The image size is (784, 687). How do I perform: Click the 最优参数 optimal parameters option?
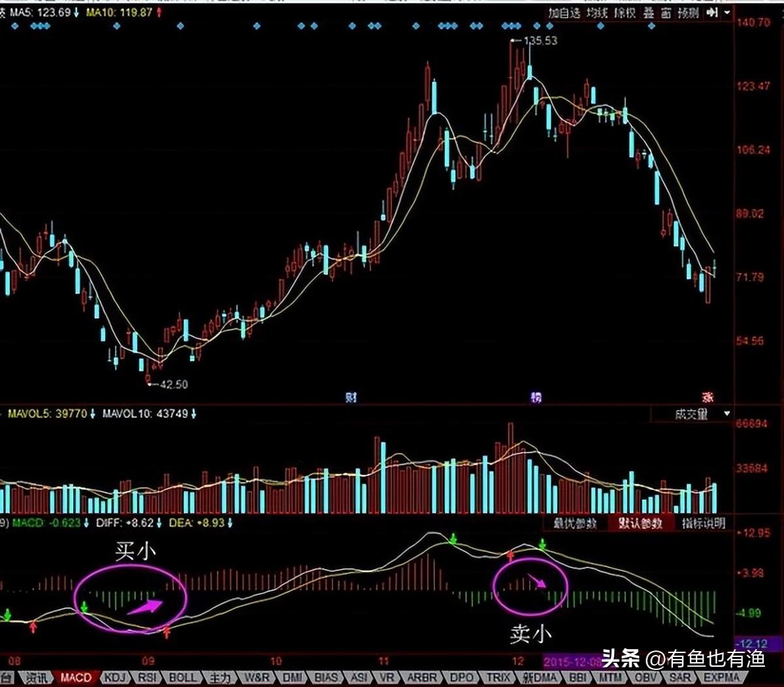[x=575, y=523]
